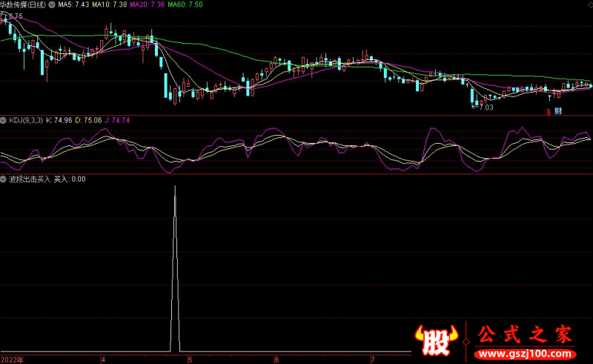Image resolution: width=593 pixels, height=364 pixels.
Task: Click month 5 on the time axis
Action: click(190, 360)
